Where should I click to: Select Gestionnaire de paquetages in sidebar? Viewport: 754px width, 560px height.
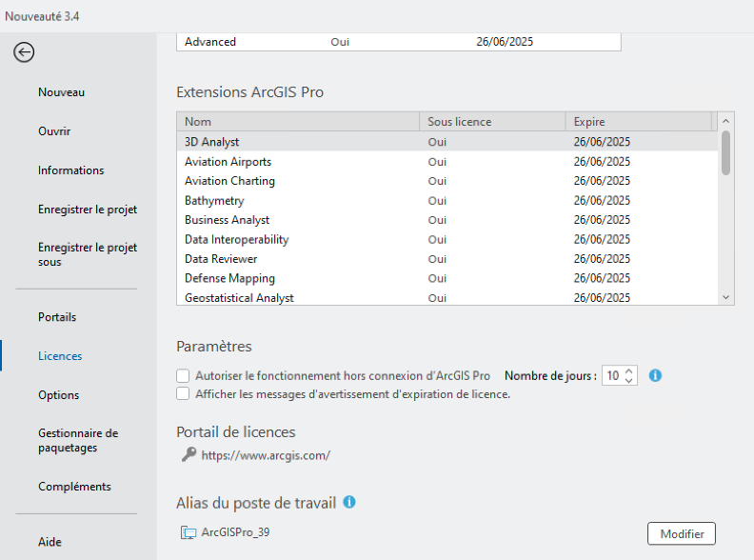point(78,440)
